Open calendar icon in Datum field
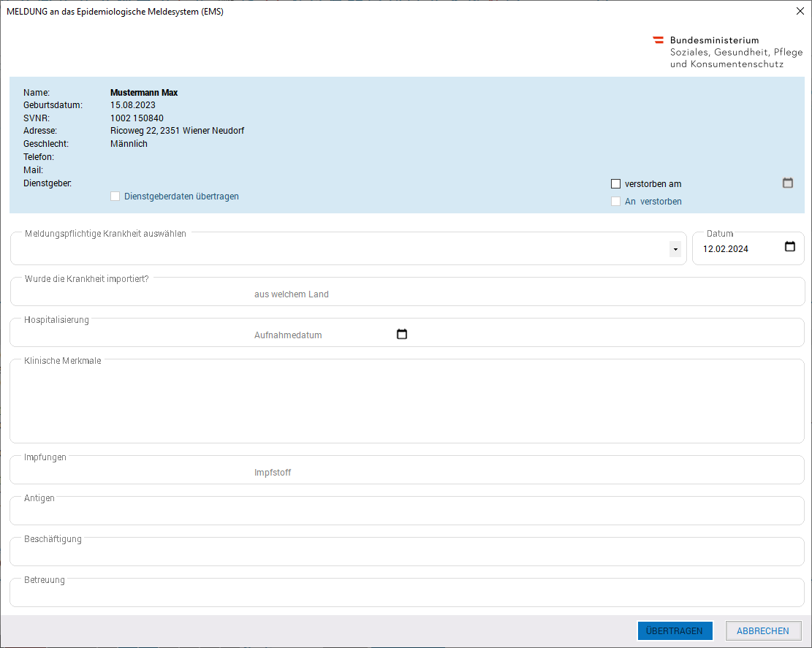This screenshot has width=812, height=648. (790, 246)
